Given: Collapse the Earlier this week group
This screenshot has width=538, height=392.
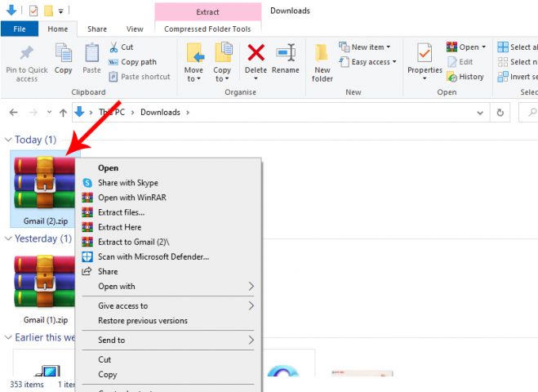Looking at the screenshot, I should (8, 337).
